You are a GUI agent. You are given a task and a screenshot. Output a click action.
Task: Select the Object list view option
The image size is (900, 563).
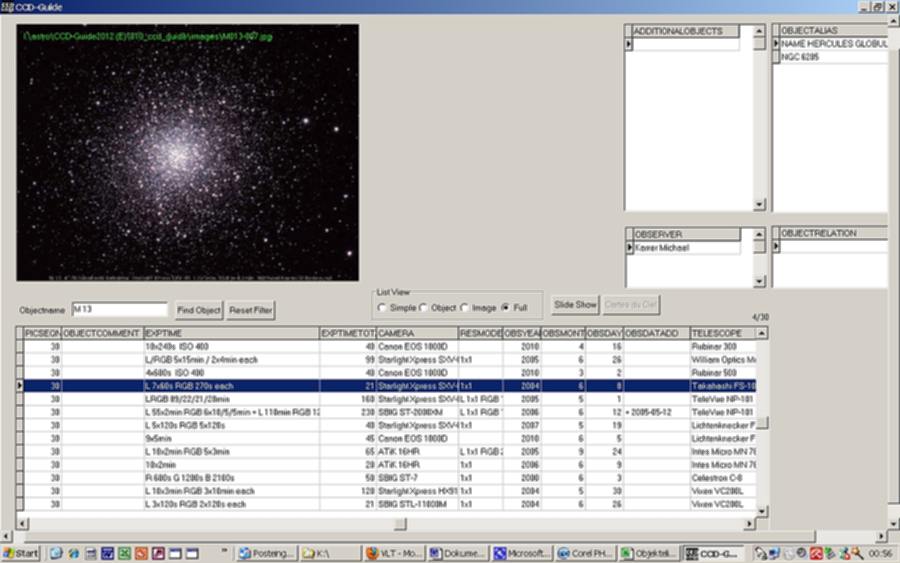tap(424, 307)
